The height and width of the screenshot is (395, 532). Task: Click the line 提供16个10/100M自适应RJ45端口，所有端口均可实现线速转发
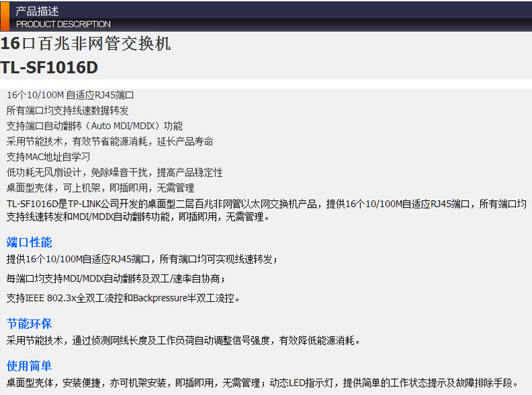point(142,260)
